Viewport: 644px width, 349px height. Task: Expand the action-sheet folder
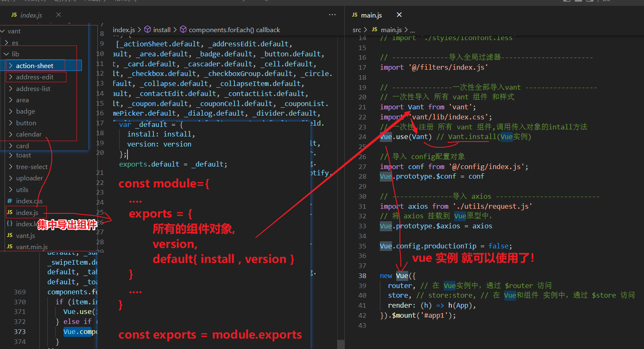pyautogui.click(x=35, y=66)
